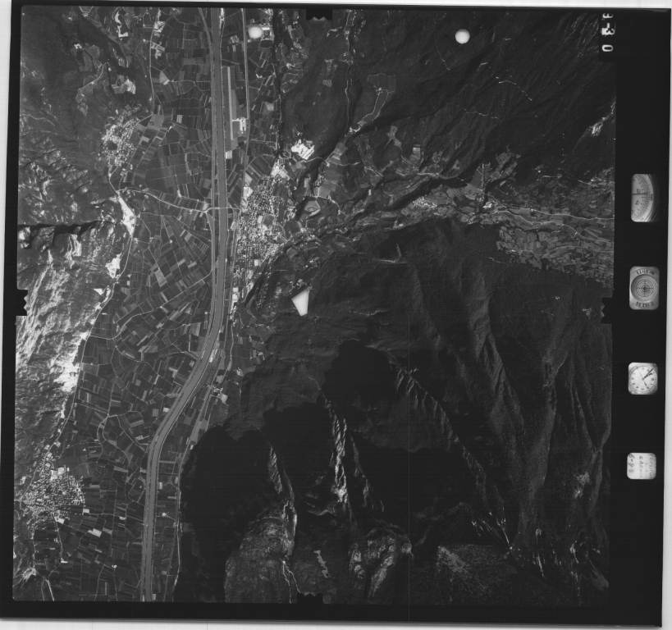Click the fiducial notch on the left edge

click(18, 306)
